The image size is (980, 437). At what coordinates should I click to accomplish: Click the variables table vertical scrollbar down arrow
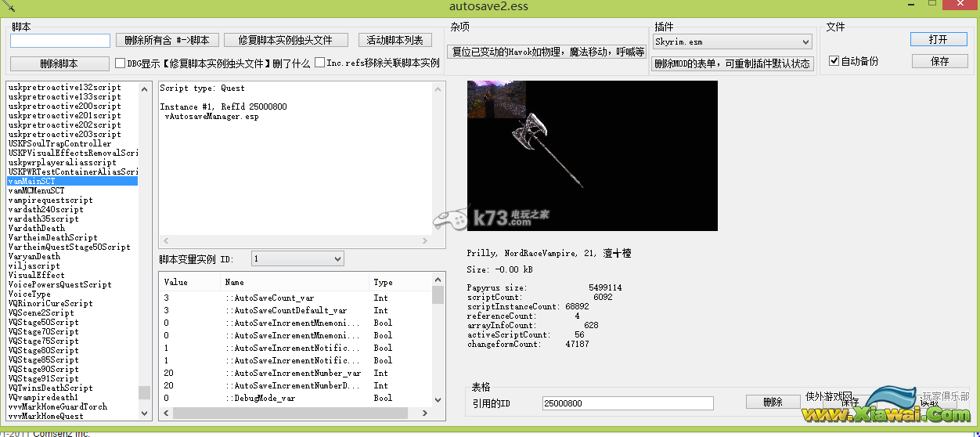[x=438, y=400]
